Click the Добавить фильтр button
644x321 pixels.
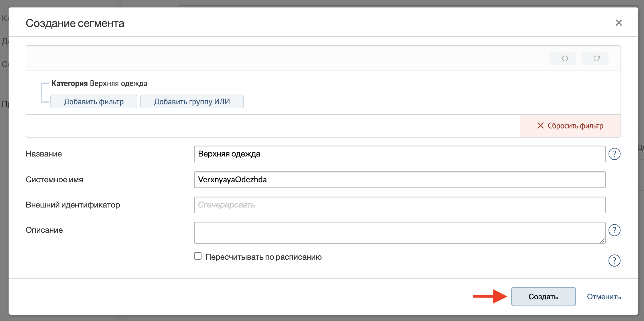(94, 101)
